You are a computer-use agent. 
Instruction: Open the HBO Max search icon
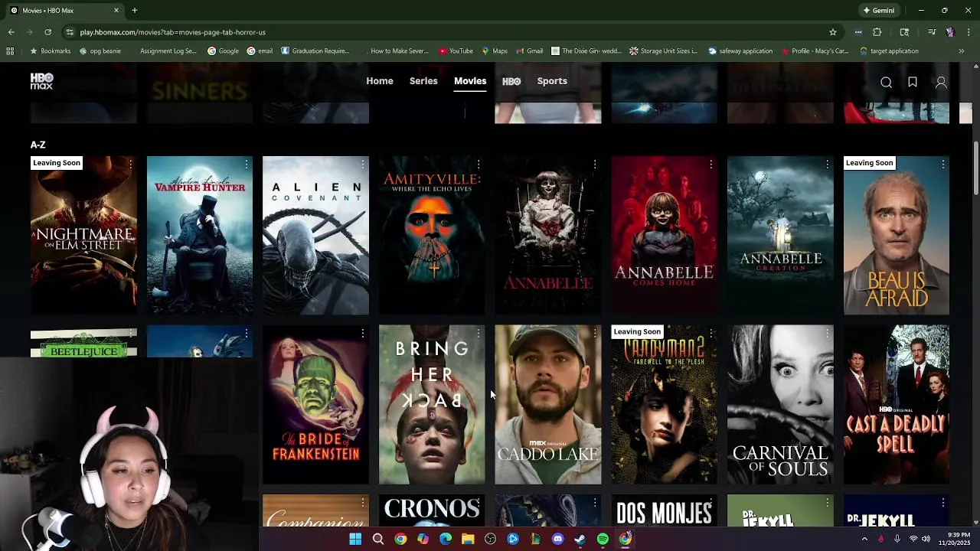pyautogui.click(x=886, y=82)
